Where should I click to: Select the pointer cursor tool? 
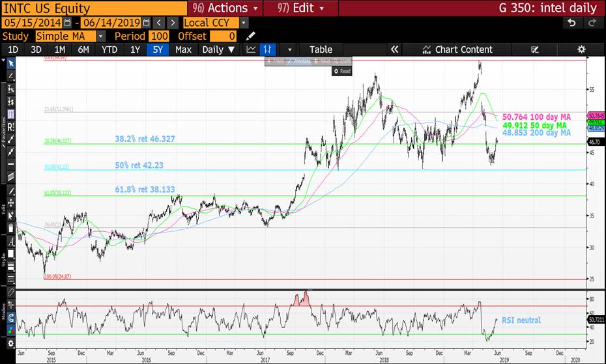pos(11,63)
